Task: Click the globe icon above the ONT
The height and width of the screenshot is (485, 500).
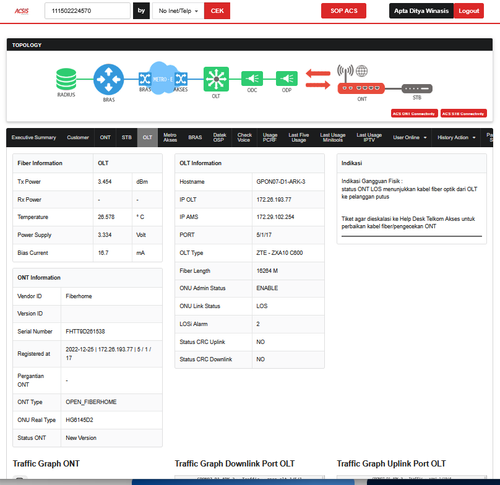Action: point(362,71)
